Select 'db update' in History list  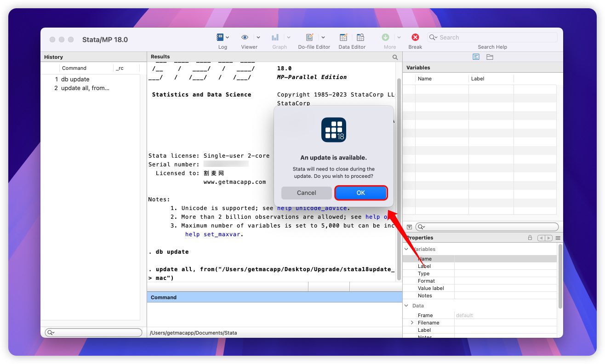(75, 80)
